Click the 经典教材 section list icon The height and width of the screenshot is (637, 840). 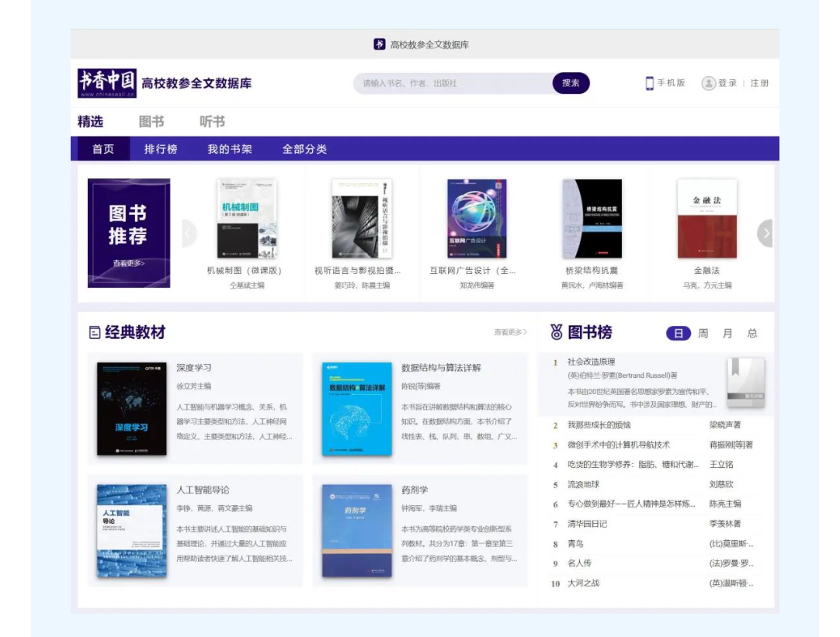pyautogui.click(x=95, y=333)
